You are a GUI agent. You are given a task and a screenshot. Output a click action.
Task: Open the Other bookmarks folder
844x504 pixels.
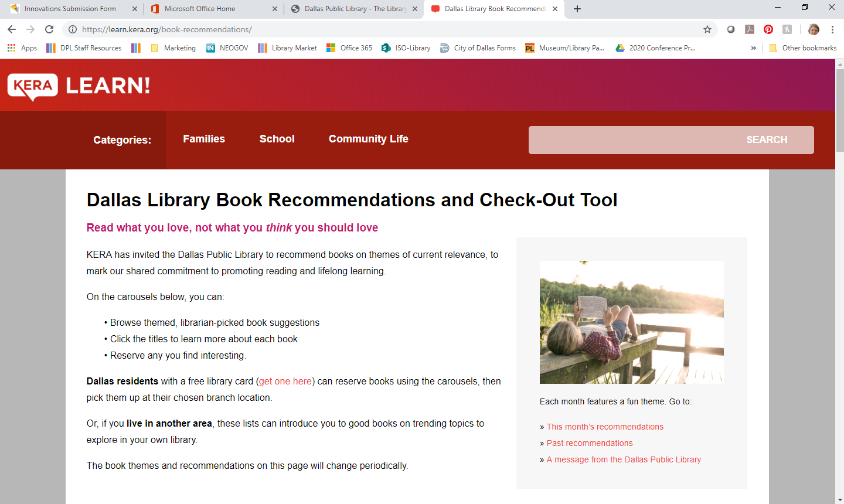802,48
